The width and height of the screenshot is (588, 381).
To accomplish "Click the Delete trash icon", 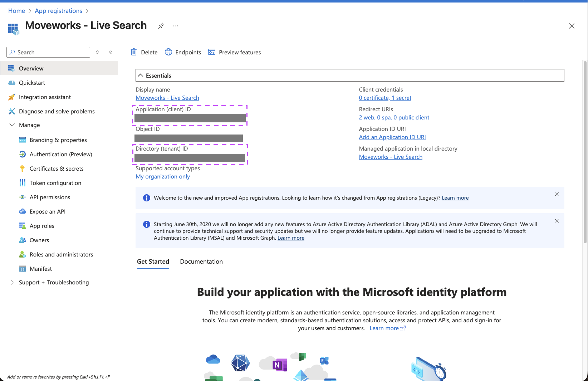I will coord(134,52).
